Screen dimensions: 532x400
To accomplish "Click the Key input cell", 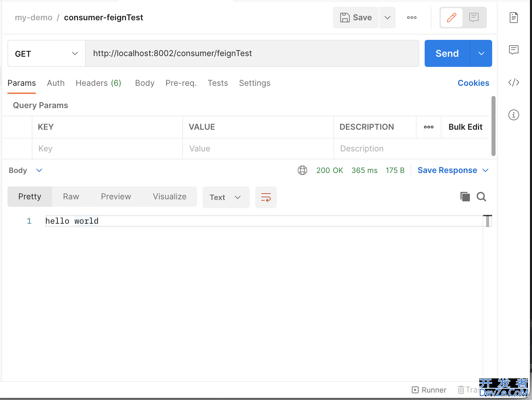I will [107, 149].
